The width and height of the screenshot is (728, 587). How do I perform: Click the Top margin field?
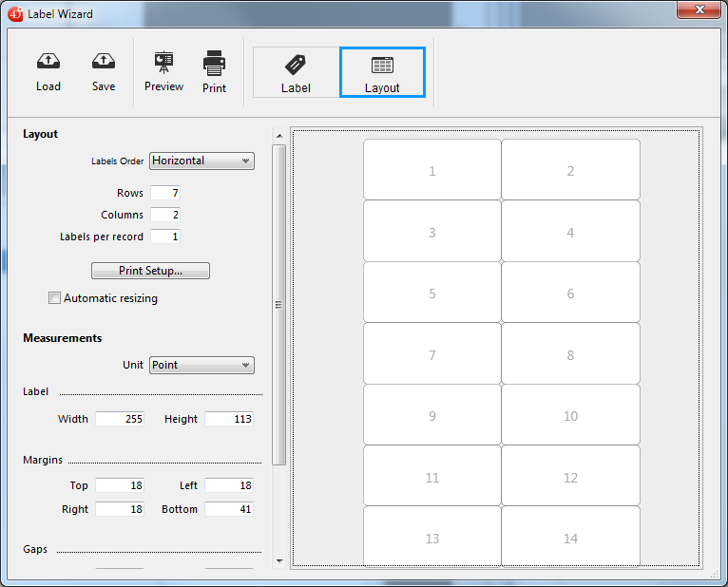pos(120,485)
